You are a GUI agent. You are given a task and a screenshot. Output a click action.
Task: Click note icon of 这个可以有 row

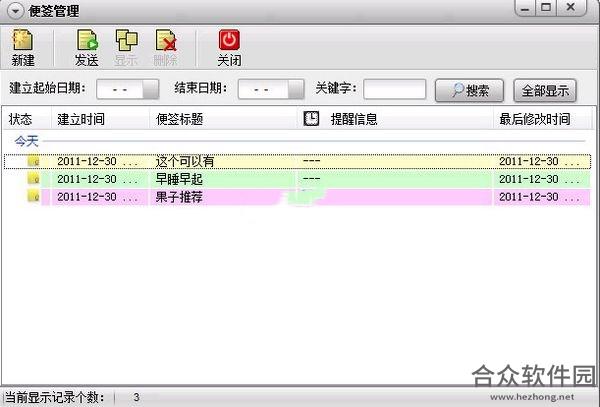point(34,161)
